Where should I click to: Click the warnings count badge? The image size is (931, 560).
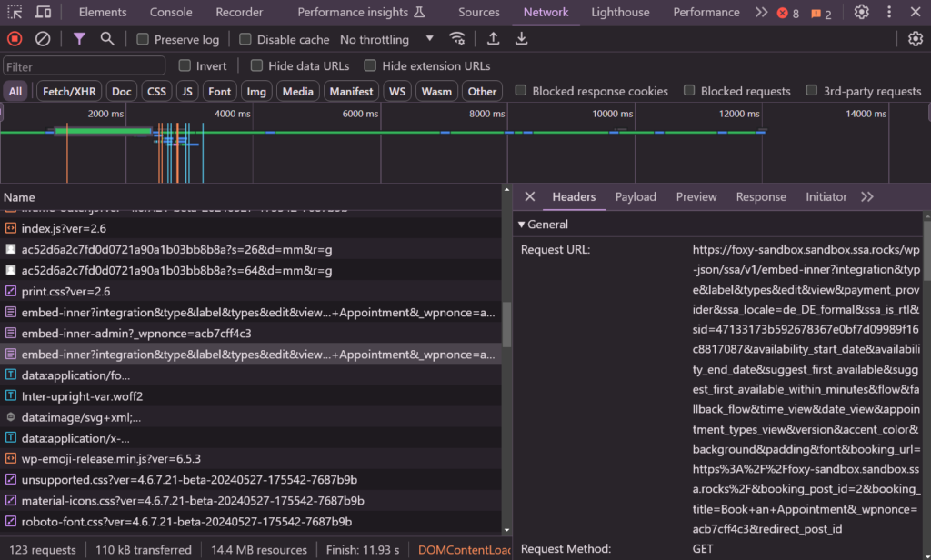point(821,13)
